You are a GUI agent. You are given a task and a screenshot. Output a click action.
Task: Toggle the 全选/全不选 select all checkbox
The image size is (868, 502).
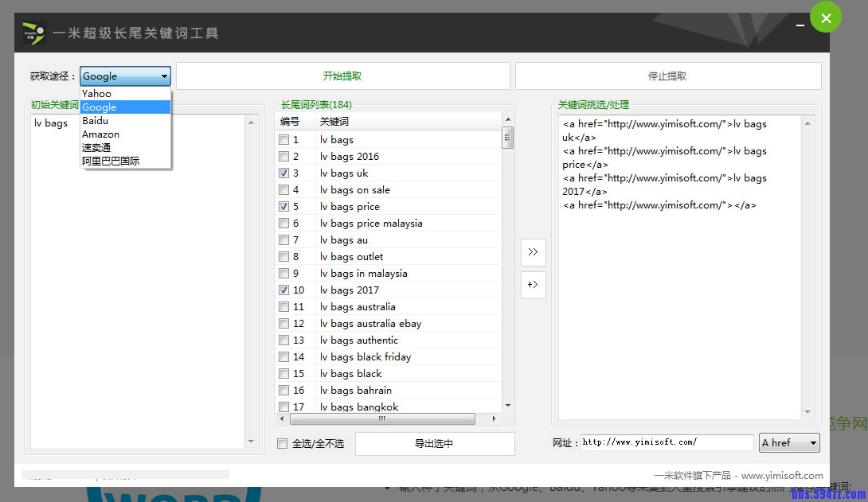tap(282, 443)
